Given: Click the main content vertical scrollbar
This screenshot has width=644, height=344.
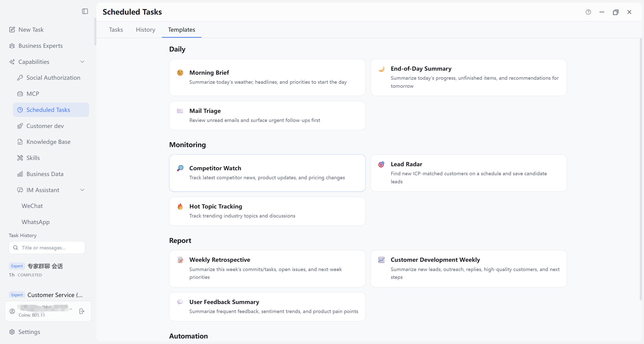Looking at the screenshot, I should 641,169.
